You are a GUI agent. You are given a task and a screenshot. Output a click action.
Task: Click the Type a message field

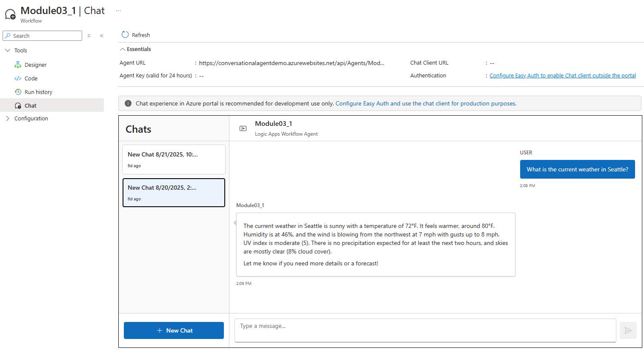point(425,330)
